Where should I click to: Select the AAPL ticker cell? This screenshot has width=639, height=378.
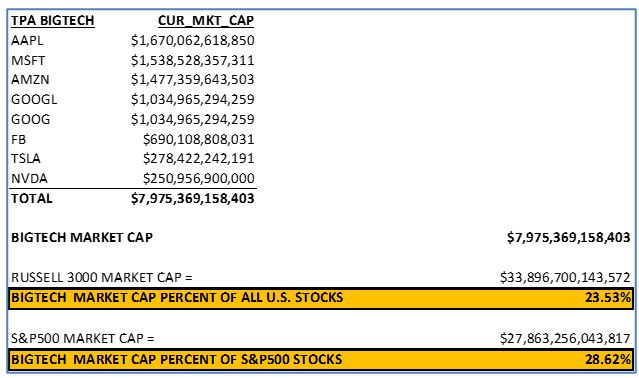click(27, 40)
